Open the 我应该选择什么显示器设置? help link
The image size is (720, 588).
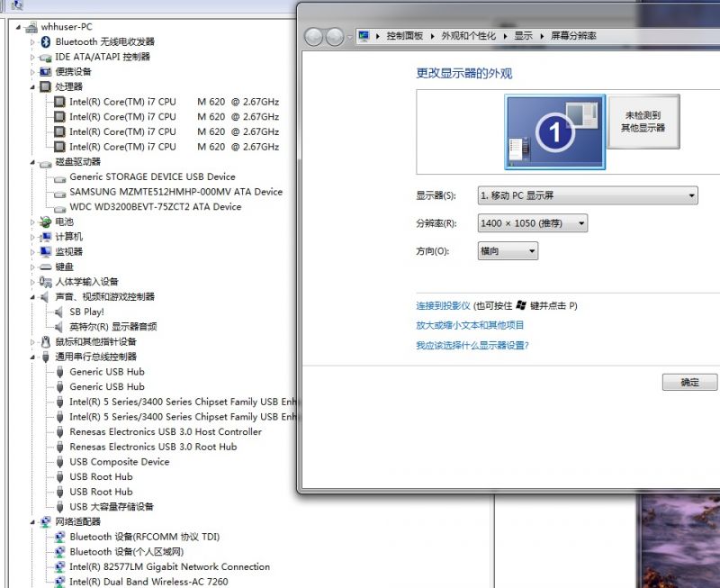tap(472, 346)
